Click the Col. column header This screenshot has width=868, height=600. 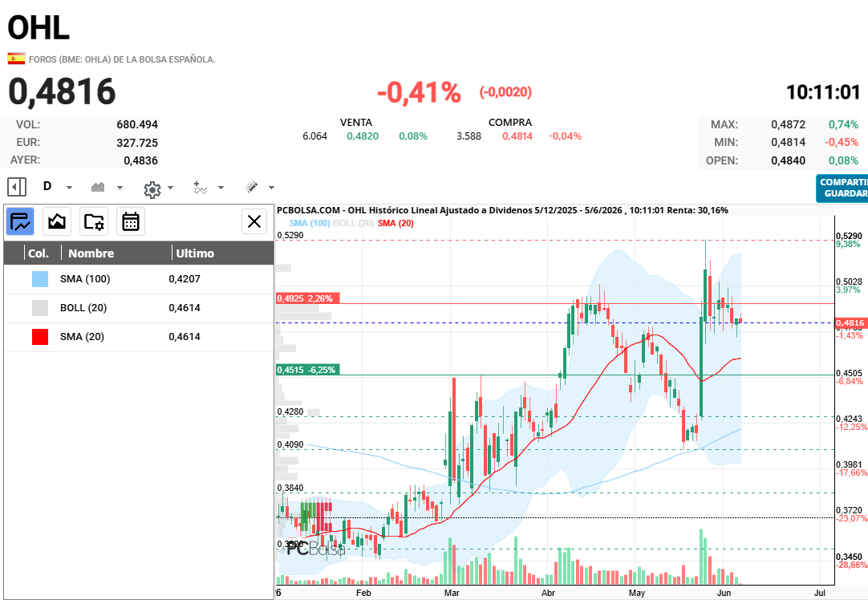[x=39, y=253]
